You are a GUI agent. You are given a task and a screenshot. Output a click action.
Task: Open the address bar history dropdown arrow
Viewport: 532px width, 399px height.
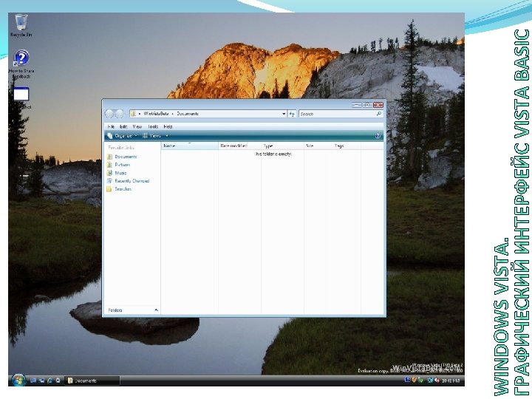tap(284, 114)
